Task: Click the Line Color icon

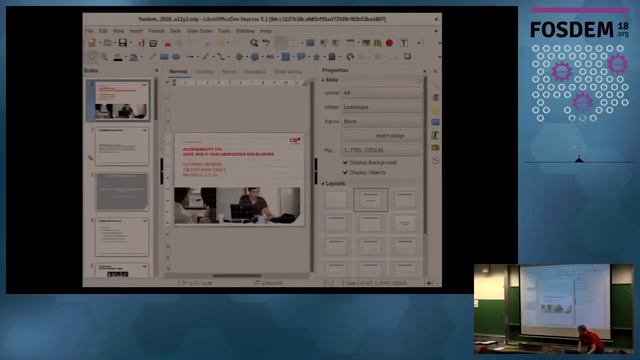Action: tap(118, 57)
